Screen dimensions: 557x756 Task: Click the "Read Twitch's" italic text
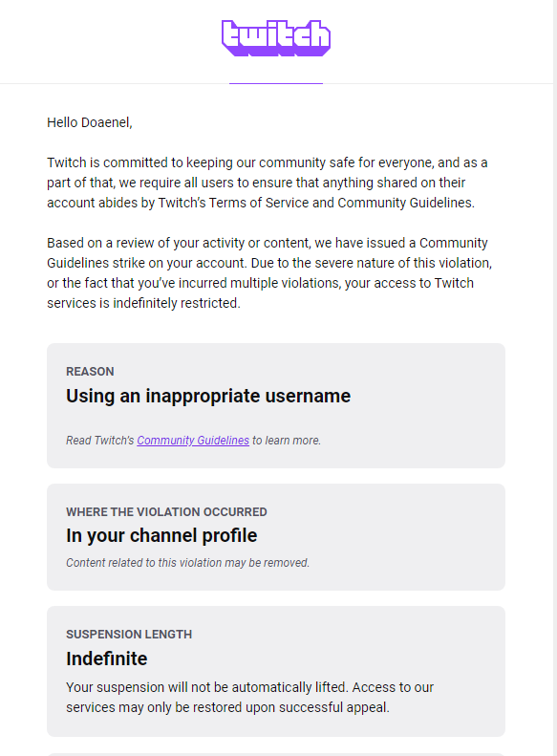(x=99, y=441)
